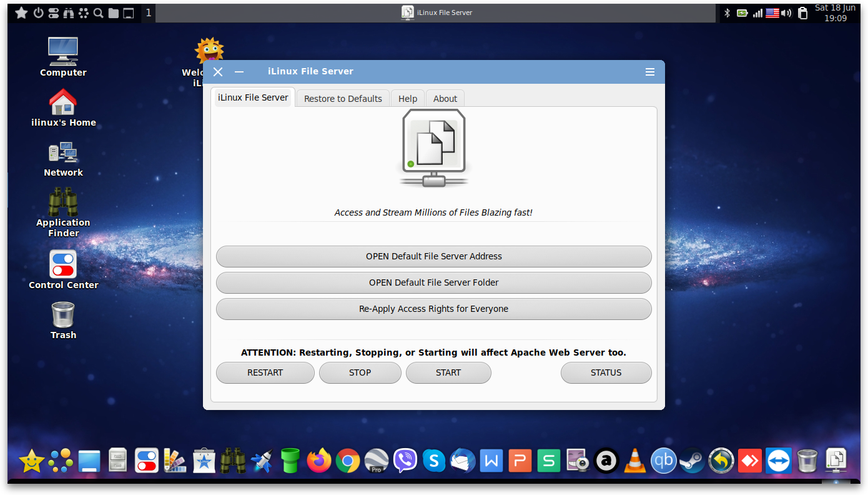
Task: Open ilinux's Home desktop icon
Action: pyautogui.click(x=63, y=107)
